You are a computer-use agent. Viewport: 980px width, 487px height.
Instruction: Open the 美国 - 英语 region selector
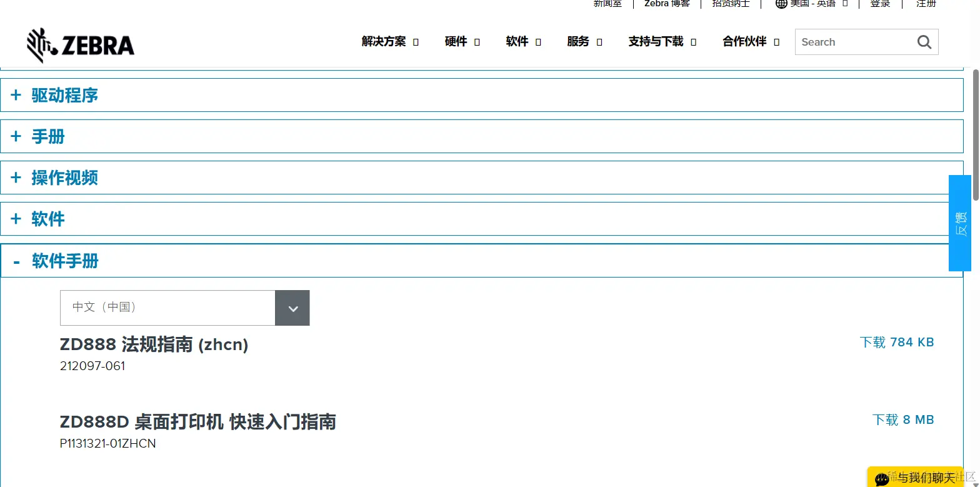(x=812, y=4)
